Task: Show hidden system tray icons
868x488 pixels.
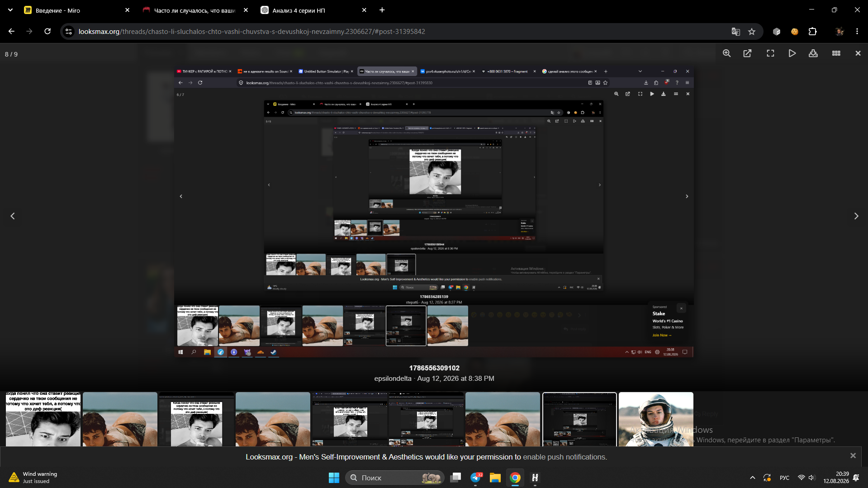Action: [x=752, y=478]
